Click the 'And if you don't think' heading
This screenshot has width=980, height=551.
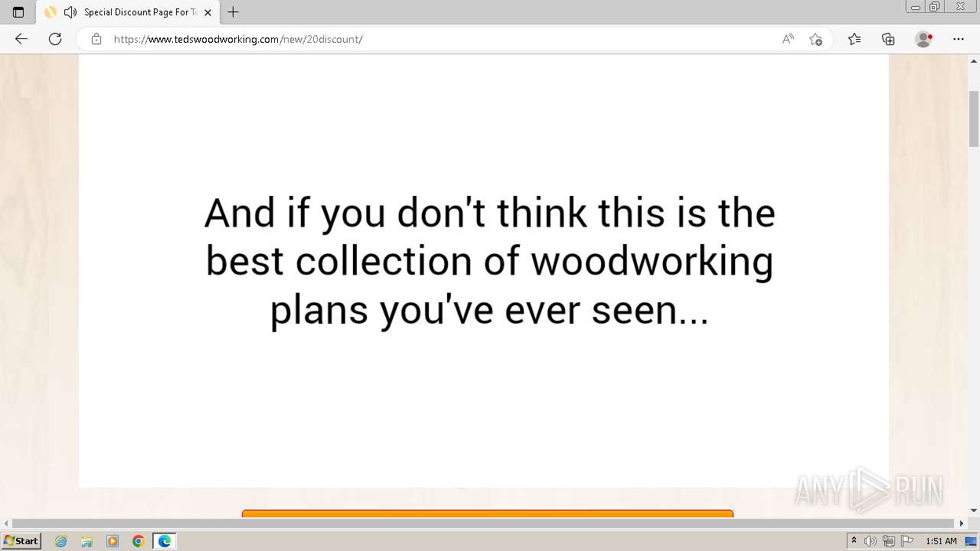[490, 262]
